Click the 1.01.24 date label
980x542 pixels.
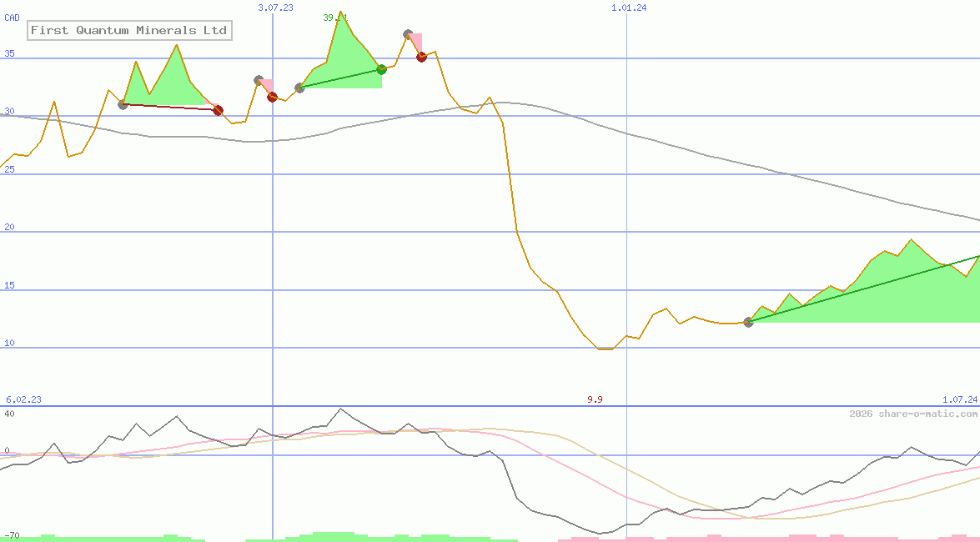pos(629,8)
